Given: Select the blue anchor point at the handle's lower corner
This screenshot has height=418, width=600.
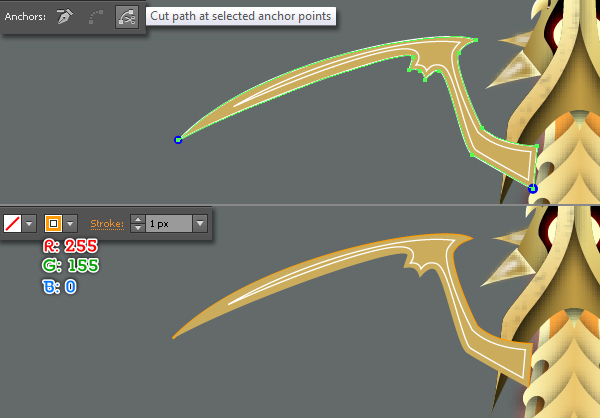Looking at the screenshot, I should coord(533,189).
